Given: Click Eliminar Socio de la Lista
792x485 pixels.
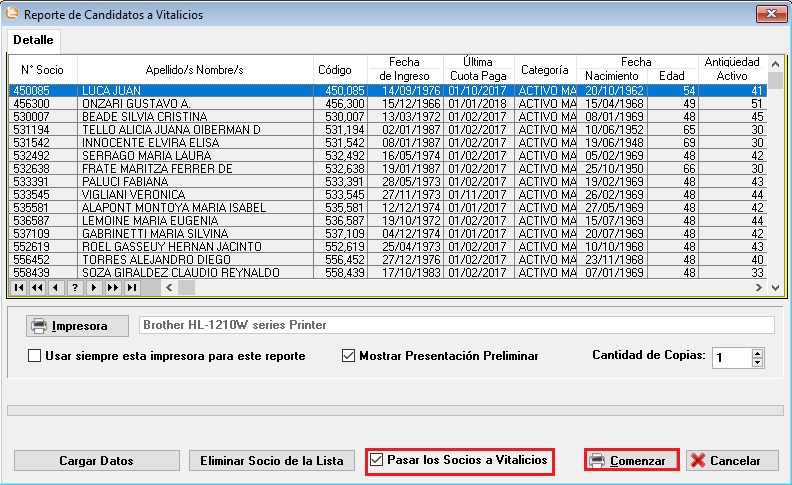Looking at the screenshot, I should [271, 461].
